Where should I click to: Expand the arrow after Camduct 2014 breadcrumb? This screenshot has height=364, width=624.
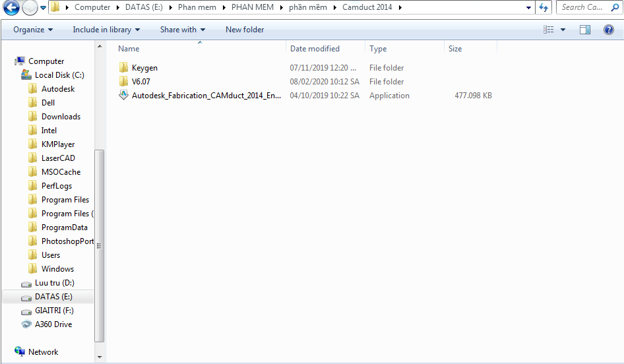400,7
